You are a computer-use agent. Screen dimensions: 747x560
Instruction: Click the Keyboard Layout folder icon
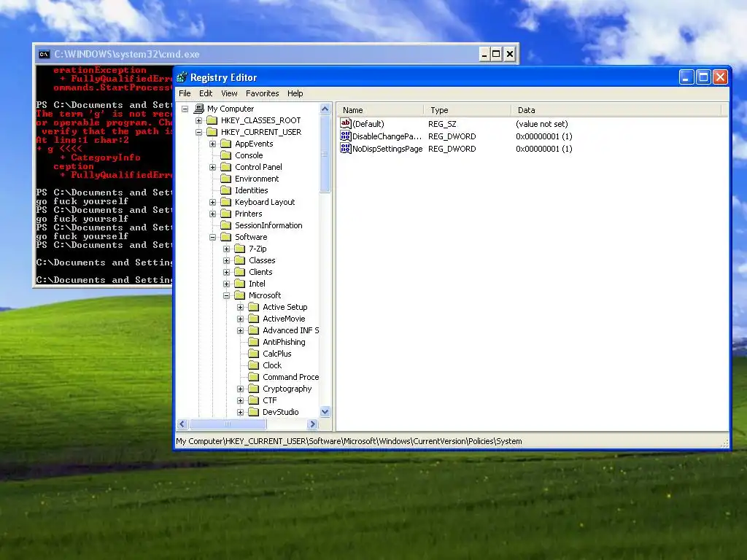point(226,202)
